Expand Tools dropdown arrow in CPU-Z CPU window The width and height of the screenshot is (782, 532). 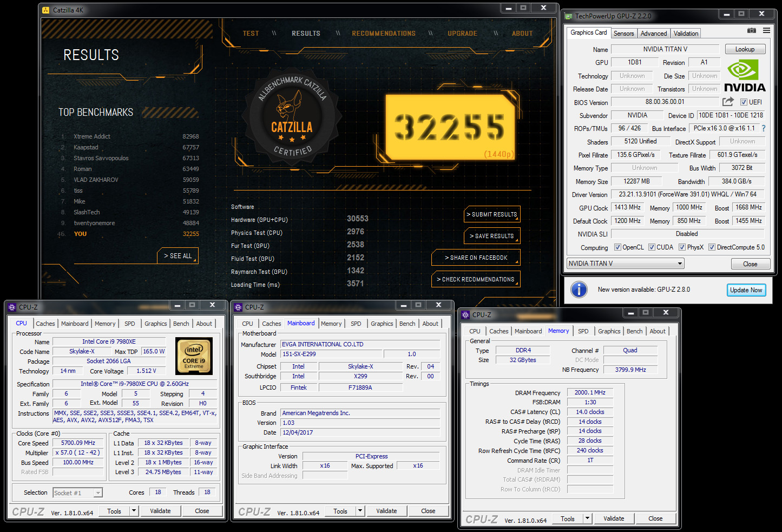tap(134, 511)
